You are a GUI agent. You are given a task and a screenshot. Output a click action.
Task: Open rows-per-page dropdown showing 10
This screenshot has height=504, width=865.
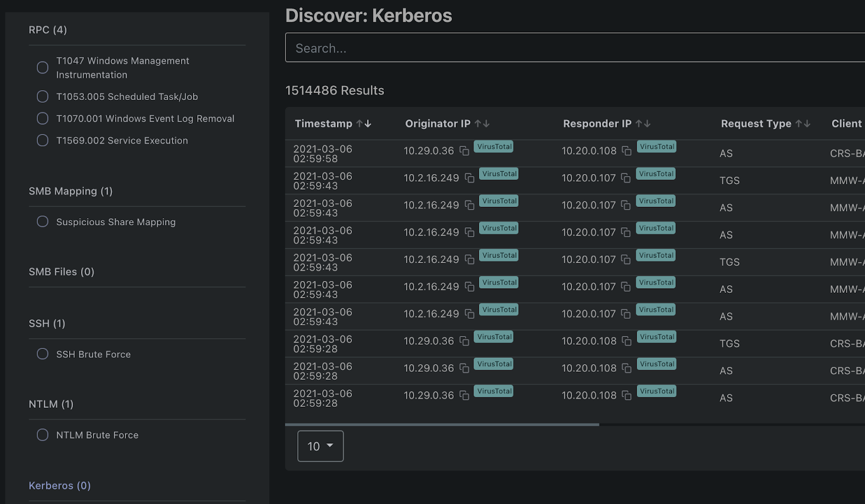pyautogui.click(x=320, y=446)
